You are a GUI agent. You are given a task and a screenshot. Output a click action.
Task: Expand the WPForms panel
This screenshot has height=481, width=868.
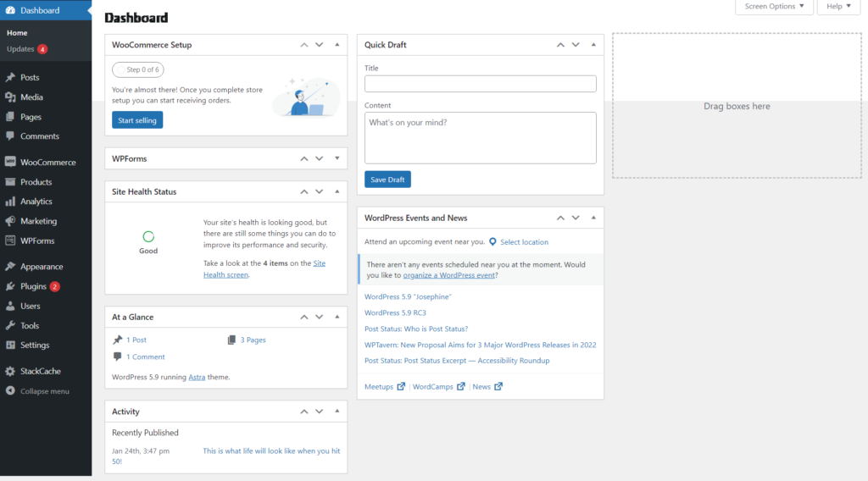pyautogui.click(x=337, y=158)
